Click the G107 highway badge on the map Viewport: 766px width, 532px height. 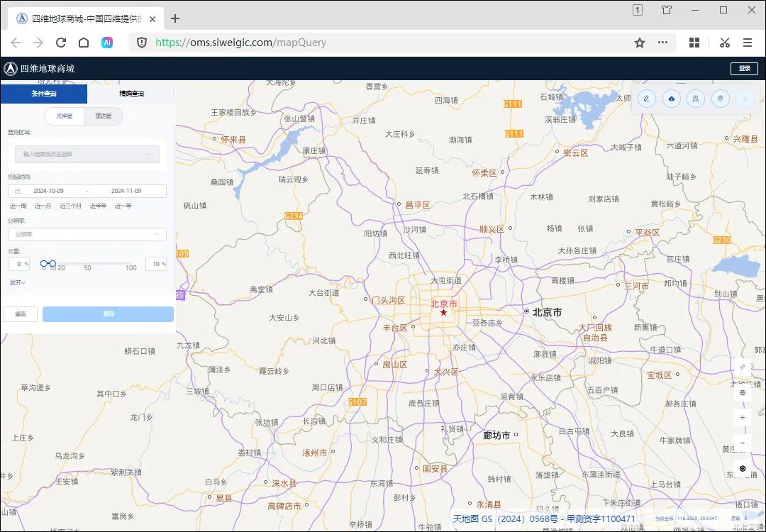point(357,401)
